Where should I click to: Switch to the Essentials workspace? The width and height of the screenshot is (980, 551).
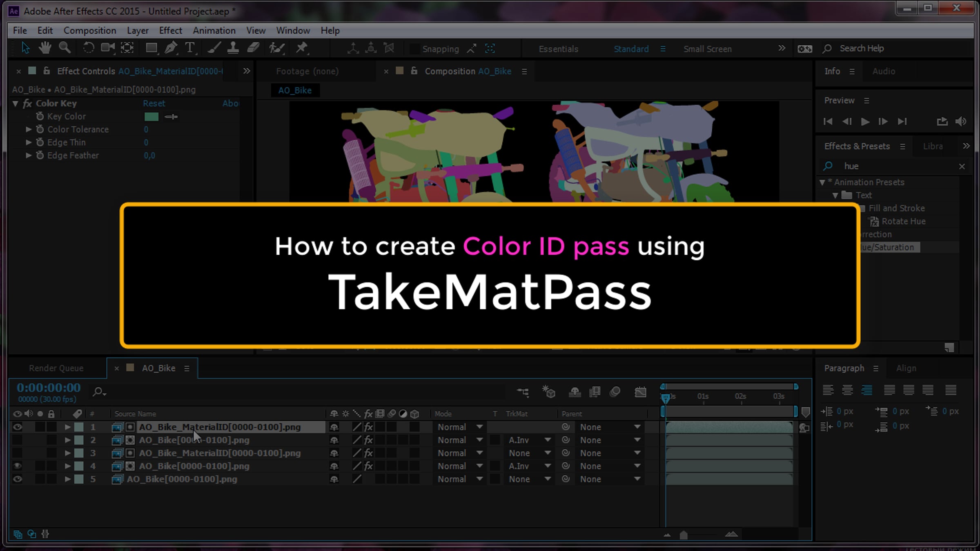558,49
